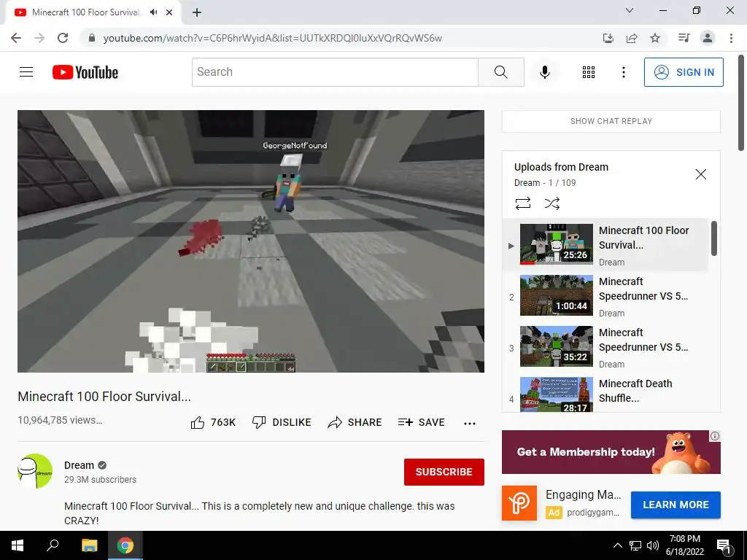Bookmark this page with the star icon
The width and height of the screenshot is (747, 560).
pos(655,38)
